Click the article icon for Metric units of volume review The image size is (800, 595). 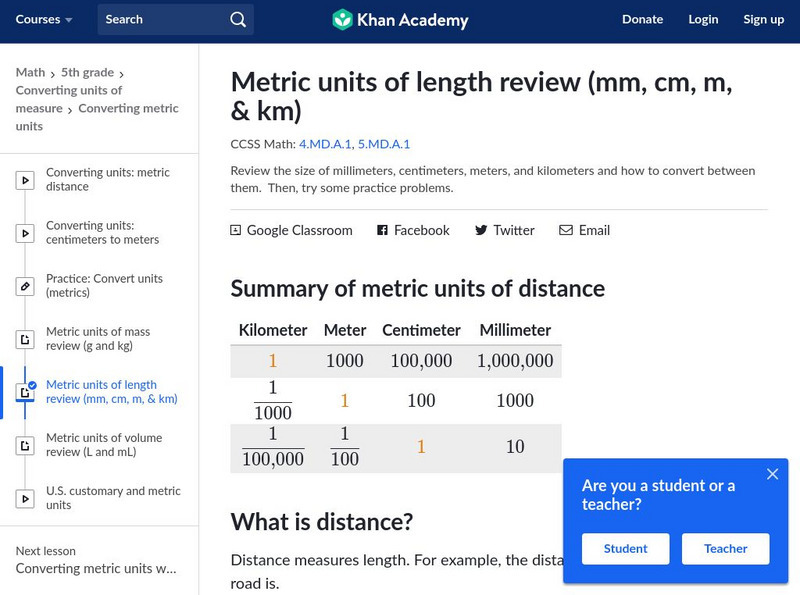pyautogui.click(x=25, y=446)
